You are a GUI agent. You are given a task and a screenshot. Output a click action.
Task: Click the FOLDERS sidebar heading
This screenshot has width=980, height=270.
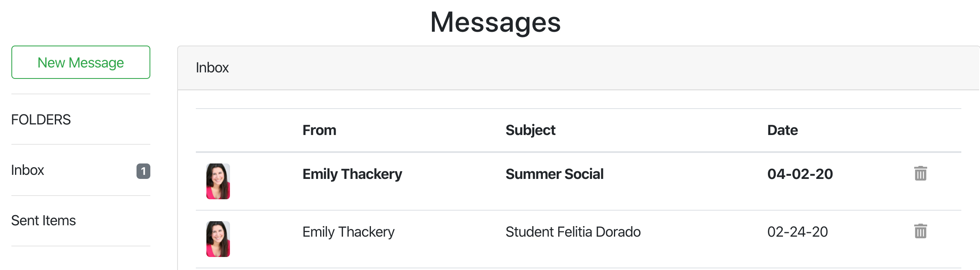click(x=41, y=120)
